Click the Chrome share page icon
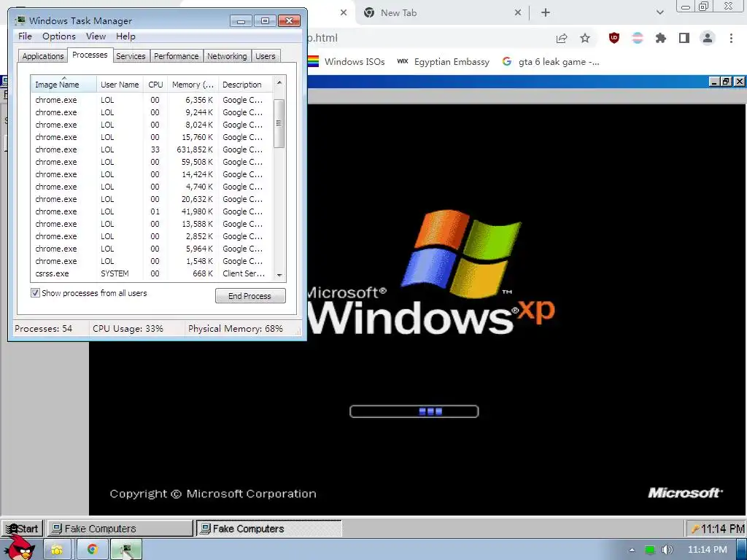The height and width of the screenshot is (560, 747). pyautogui.click(x=562, y=39)
